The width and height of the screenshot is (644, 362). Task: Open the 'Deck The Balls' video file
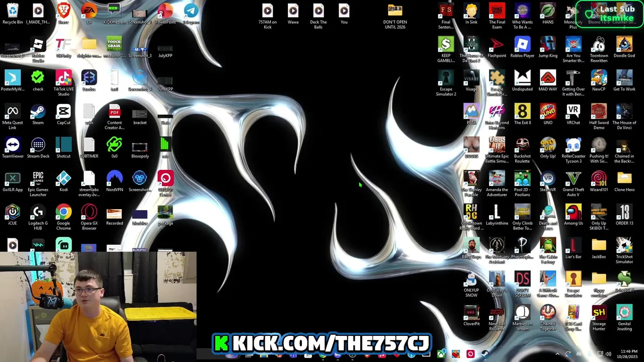(318, 17)
